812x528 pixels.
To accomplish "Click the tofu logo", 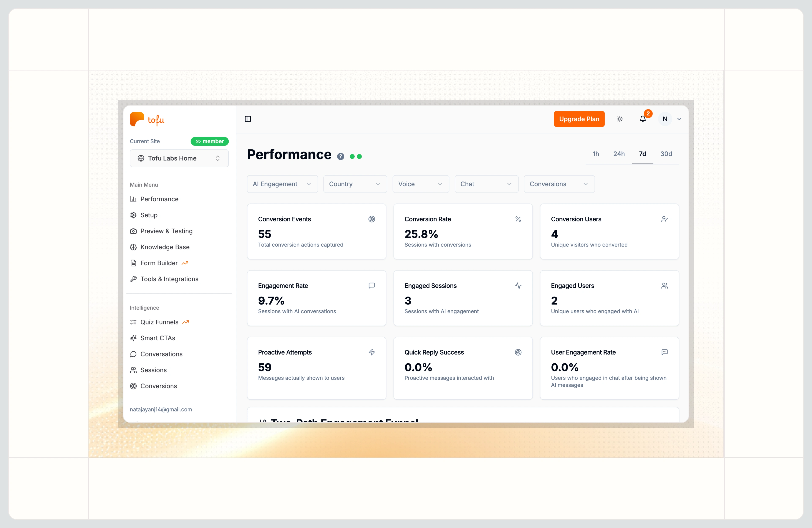I will pos(147,120).
